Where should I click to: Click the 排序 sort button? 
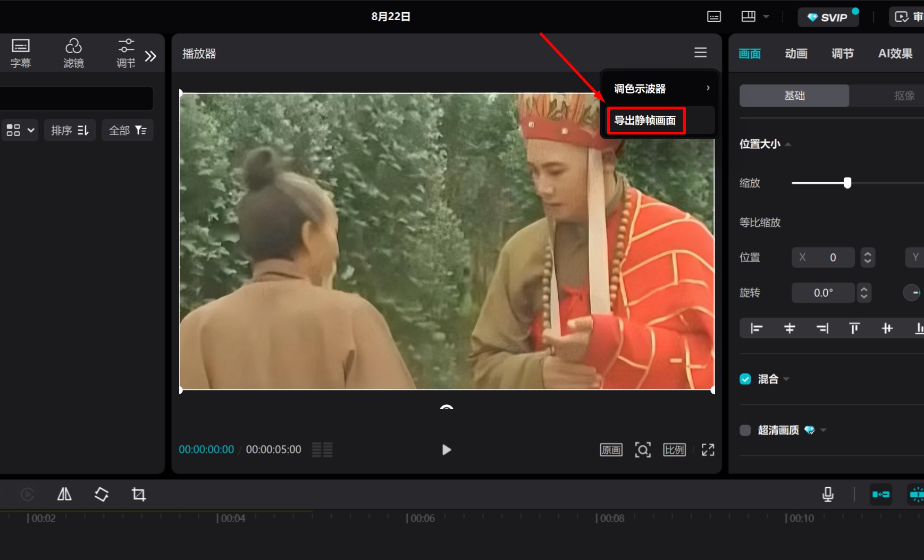(70, 130)
